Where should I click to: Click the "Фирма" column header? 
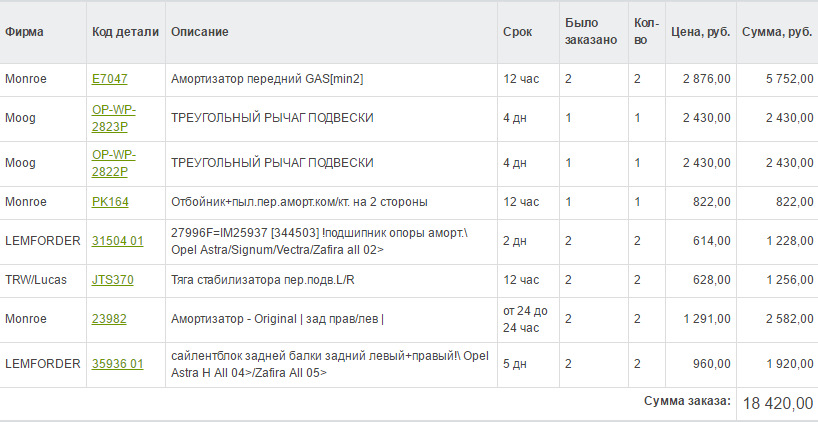point(24,32)
